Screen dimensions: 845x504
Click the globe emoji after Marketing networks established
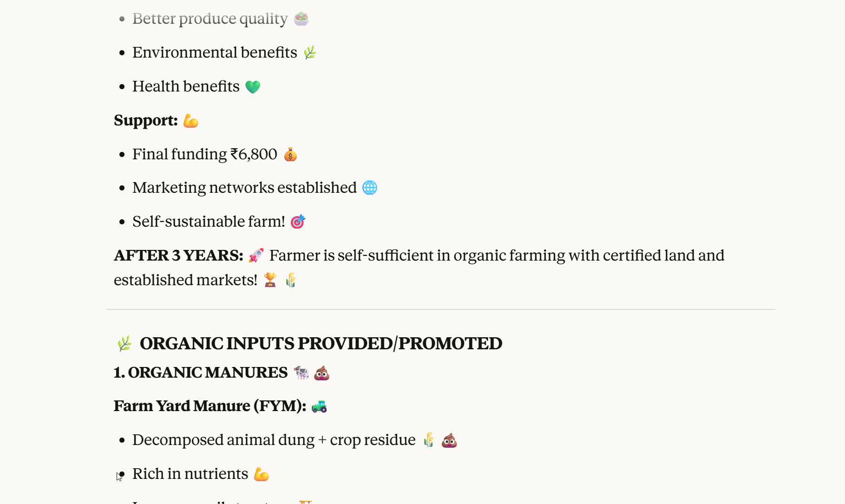[370, 188]
